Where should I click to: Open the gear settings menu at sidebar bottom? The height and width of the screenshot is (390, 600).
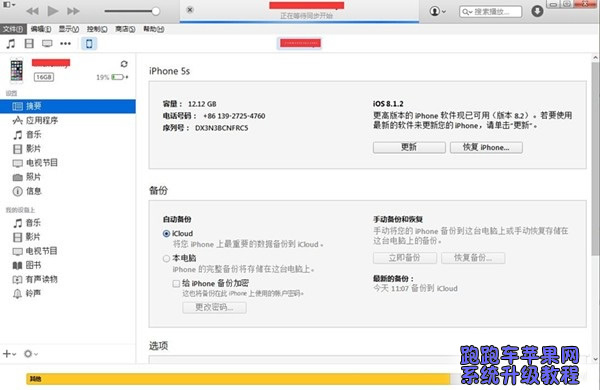(x=31, y=354)
